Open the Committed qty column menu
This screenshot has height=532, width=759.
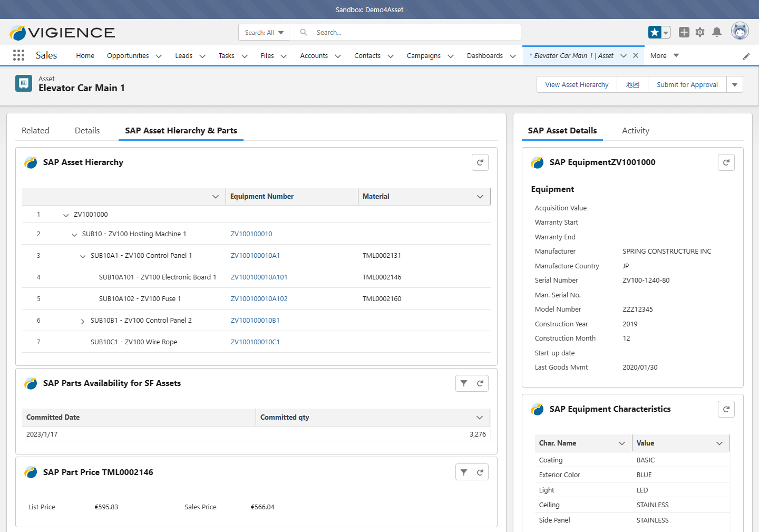[480, 418]
